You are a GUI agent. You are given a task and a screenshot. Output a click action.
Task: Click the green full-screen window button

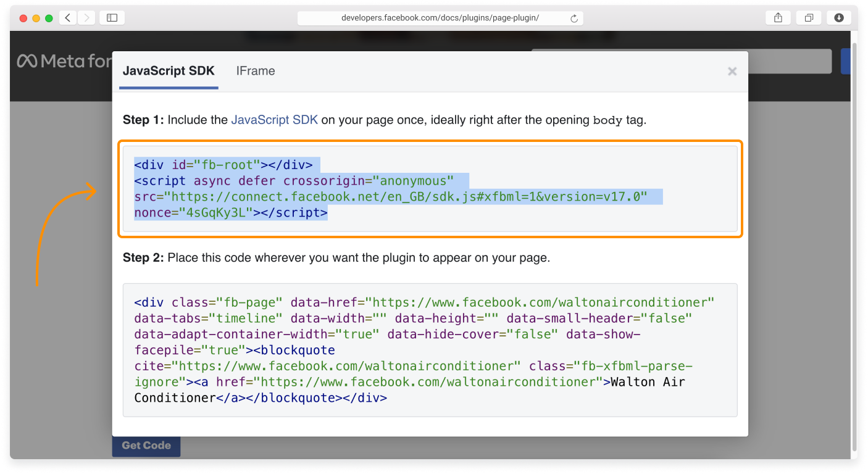(49, 19)
